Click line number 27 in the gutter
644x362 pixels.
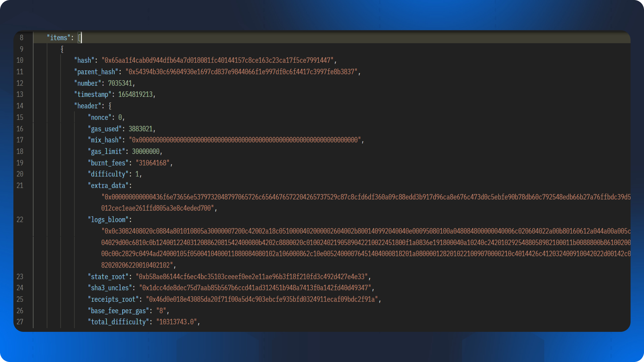coord(20,322)
